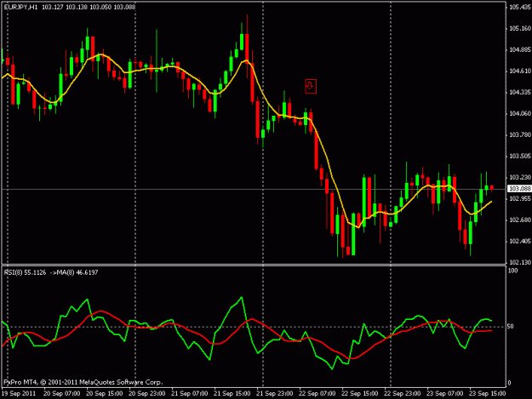Screen dimensions: 532x399
Task: Click the 23 Sep 15:00 time label
Action: tap(488, 394)
